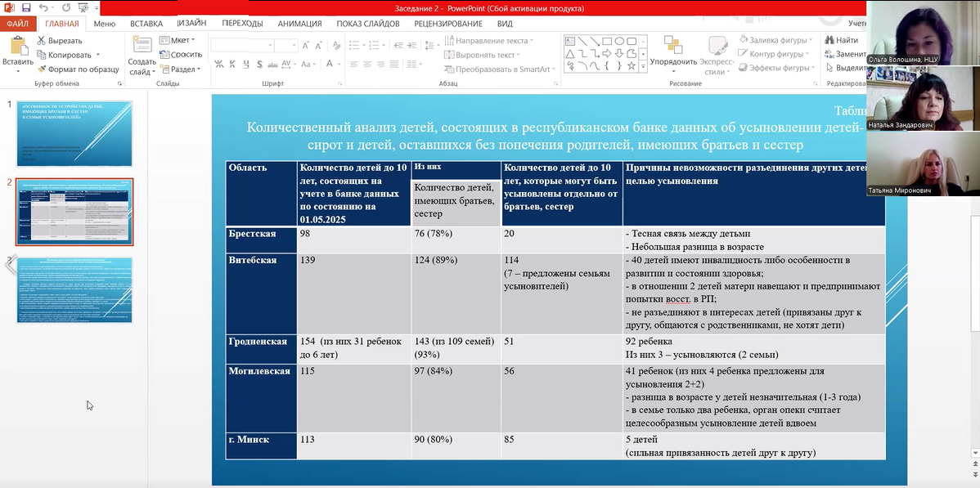Open the text columns dropdown
Screen dimensions: 980x488
click(x=414, y=64)
